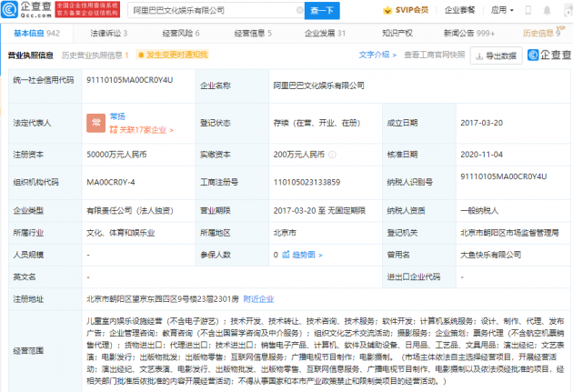
Task: Open the notifications bell icon
Action: [547, 10]
